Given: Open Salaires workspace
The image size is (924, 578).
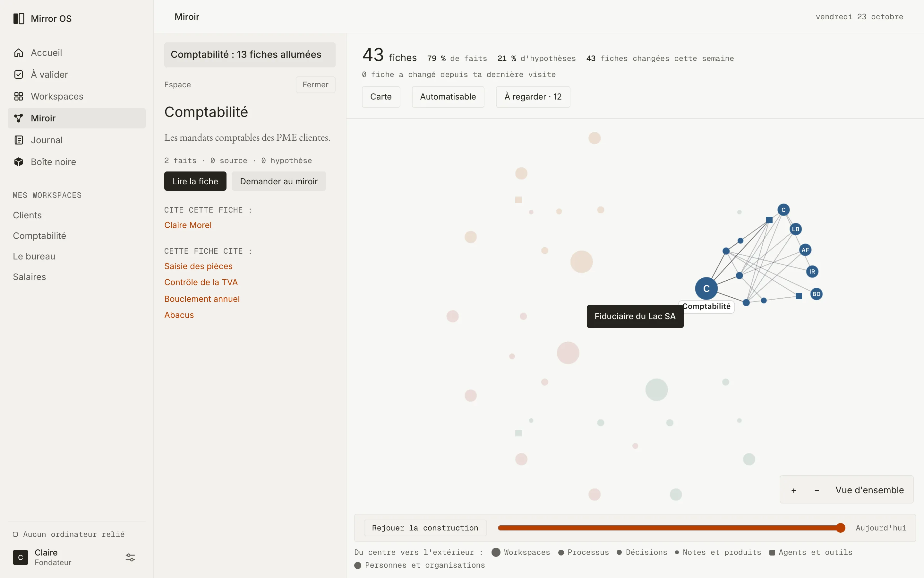Looking at the screenshot, I should [x=30, y=277].
